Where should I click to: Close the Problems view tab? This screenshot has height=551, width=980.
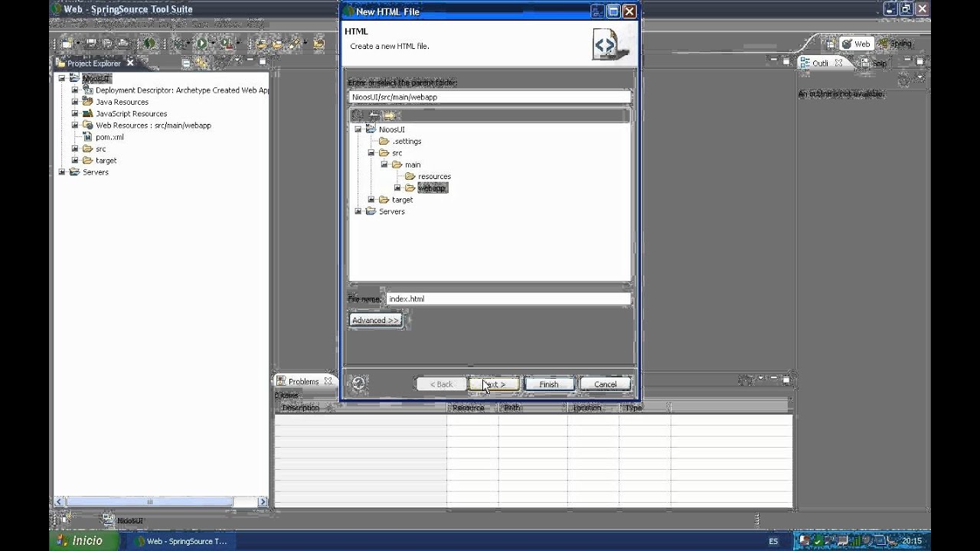point(328,381)
